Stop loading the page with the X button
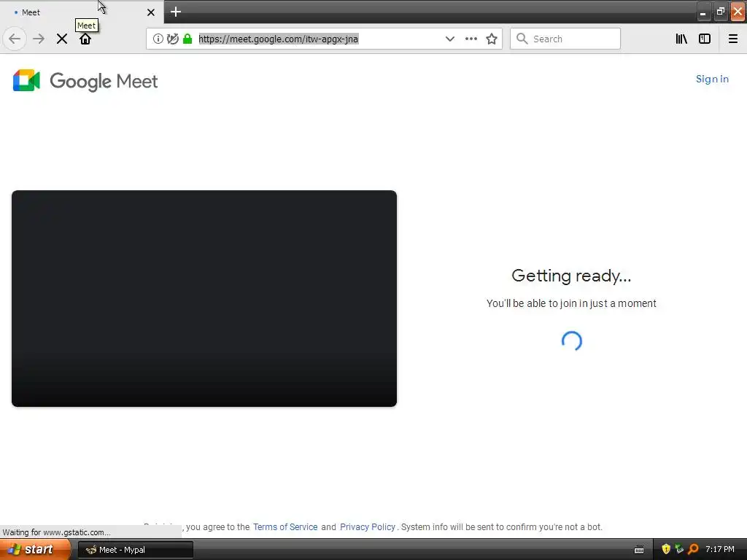 click(62, 39)
